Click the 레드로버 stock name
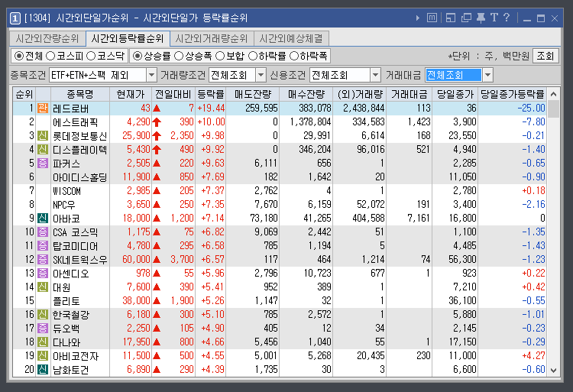The width and height of the screenshot is (573, 392). (70, 109)
